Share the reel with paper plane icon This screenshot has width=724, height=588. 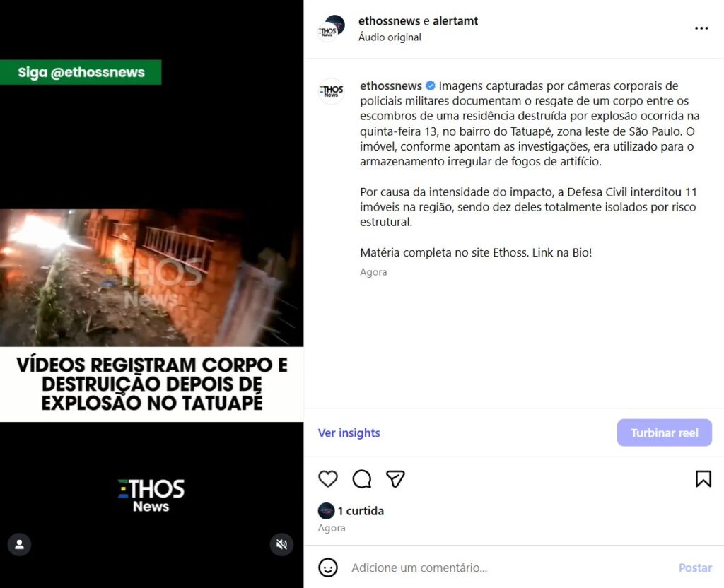pos(395,478)
